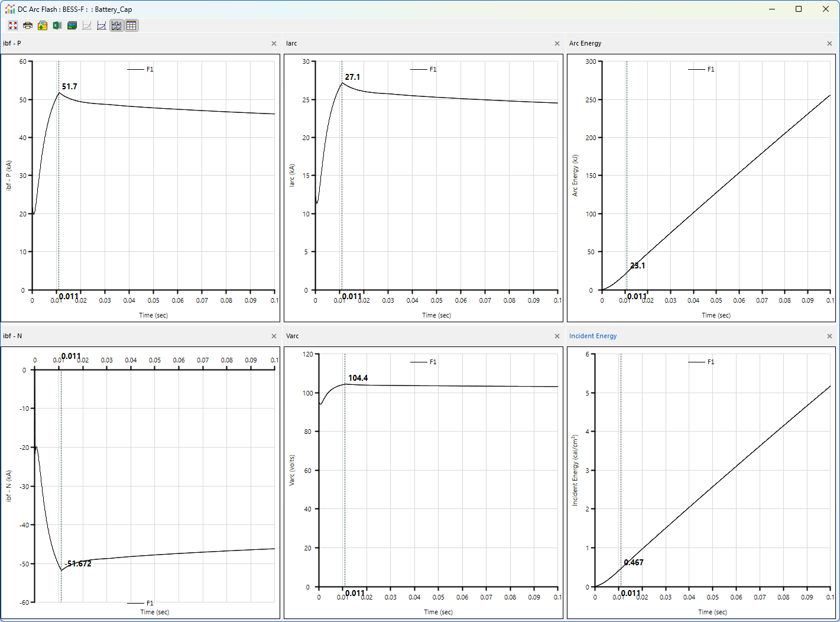Close the Ibf - N plot panel
840x622 pixels.
click(274, 336)
